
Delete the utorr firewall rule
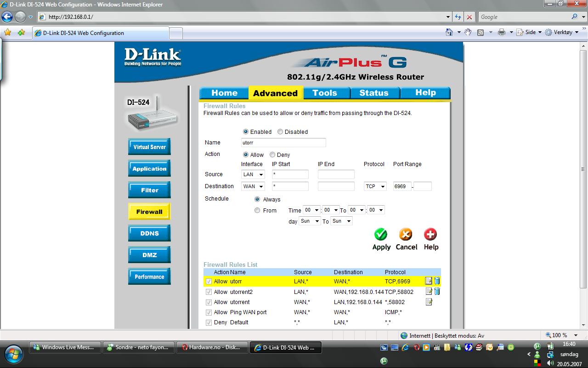point(437,281)
